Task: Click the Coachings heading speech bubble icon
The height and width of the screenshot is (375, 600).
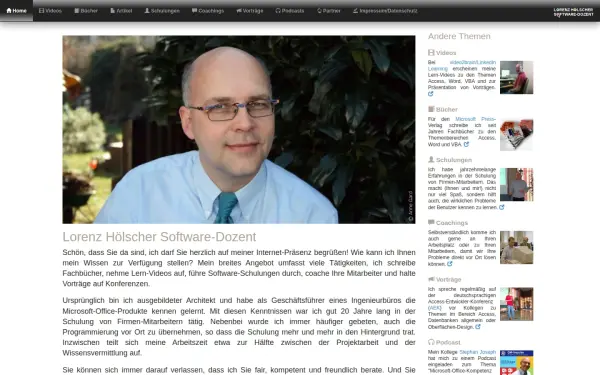Action: pyautogui.click(x=431, y=222)
